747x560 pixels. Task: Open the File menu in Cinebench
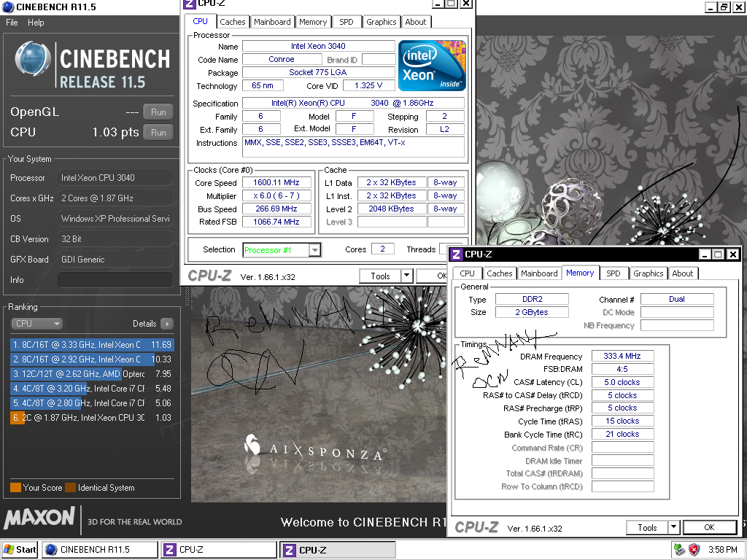coord(12,23)
